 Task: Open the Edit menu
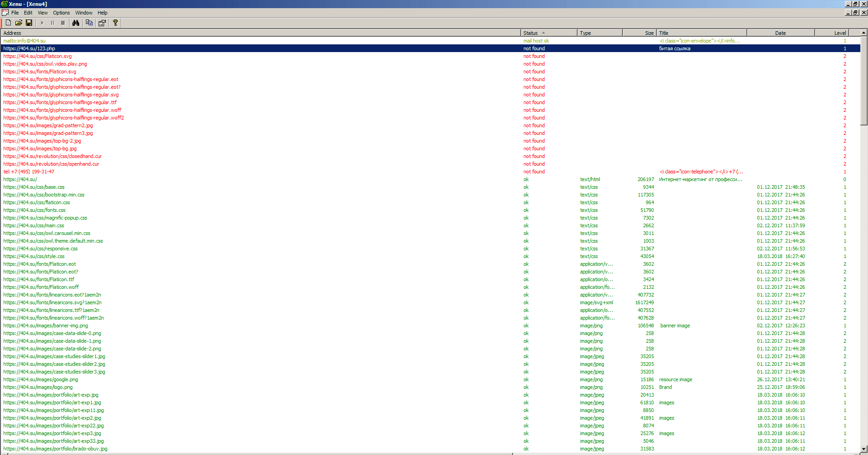pyautogui.click(x=28, y=13)
